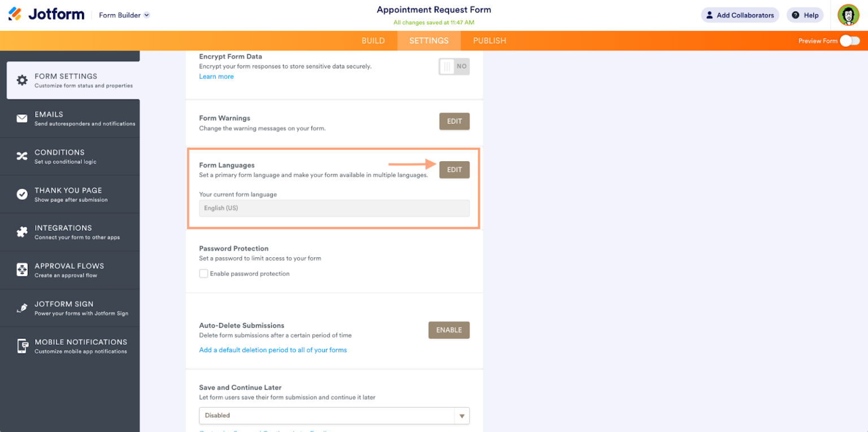Toggle Encrypt Form Data on

pos(454,66)
